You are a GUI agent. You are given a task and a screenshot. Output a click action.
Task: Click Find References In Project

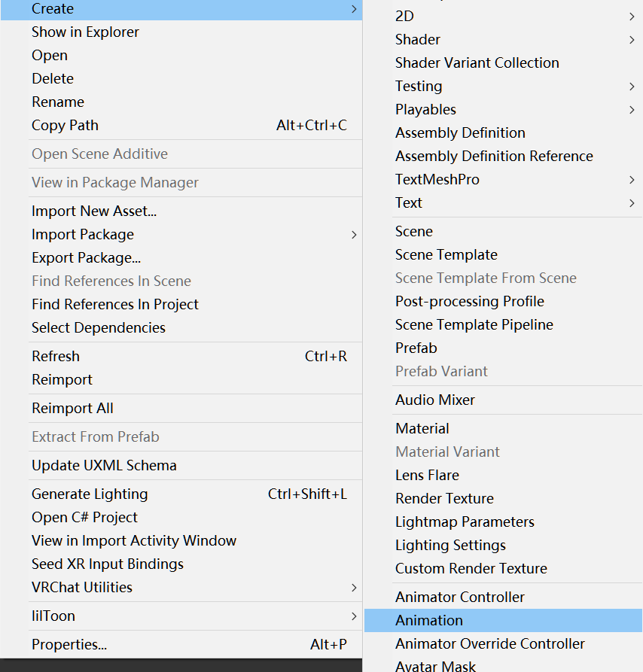[x=115, y=305]
